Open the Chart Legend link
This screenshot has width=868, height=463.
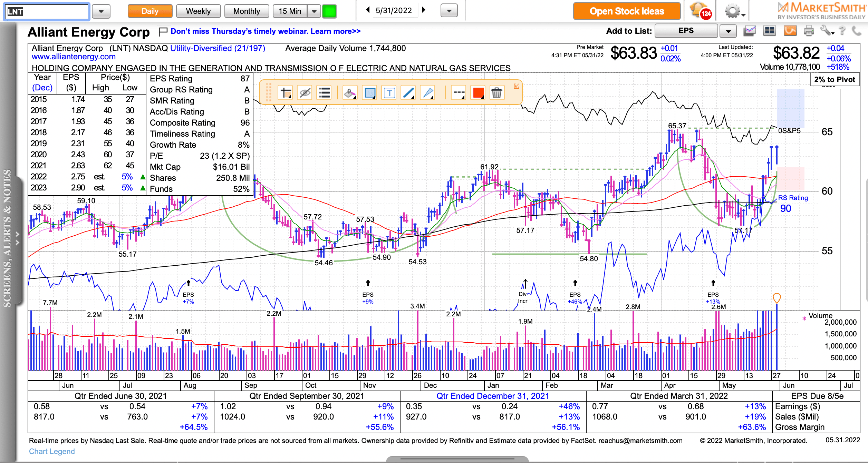pyautogui.click(x=52, y=451)
